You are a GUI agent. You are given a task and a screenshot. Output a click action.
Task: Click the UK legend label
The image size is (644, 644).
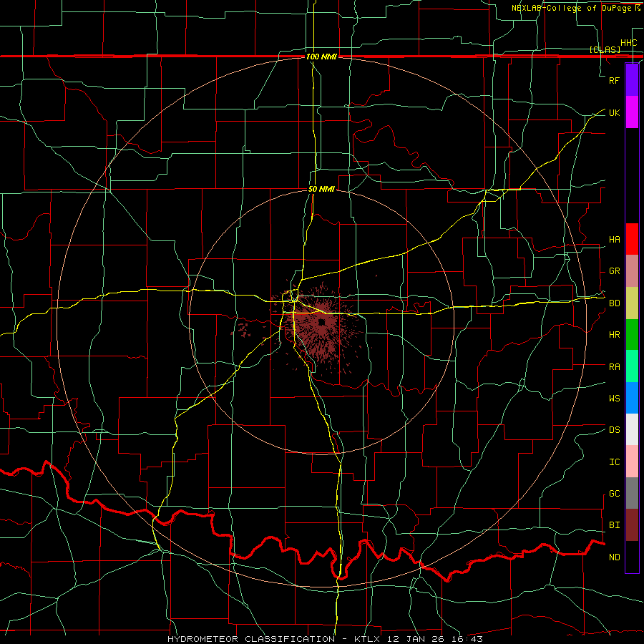[614, 112]
